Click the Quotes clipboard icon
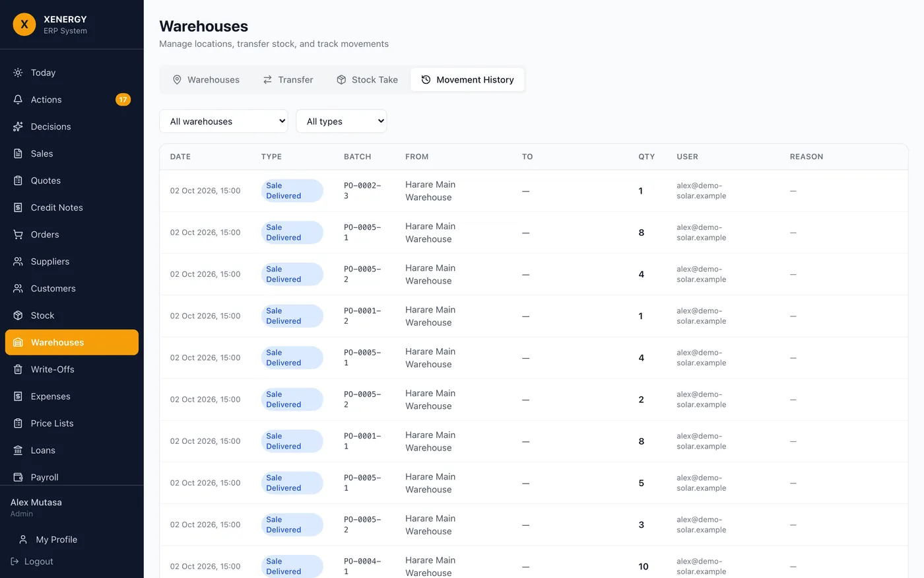 (18, 180)
